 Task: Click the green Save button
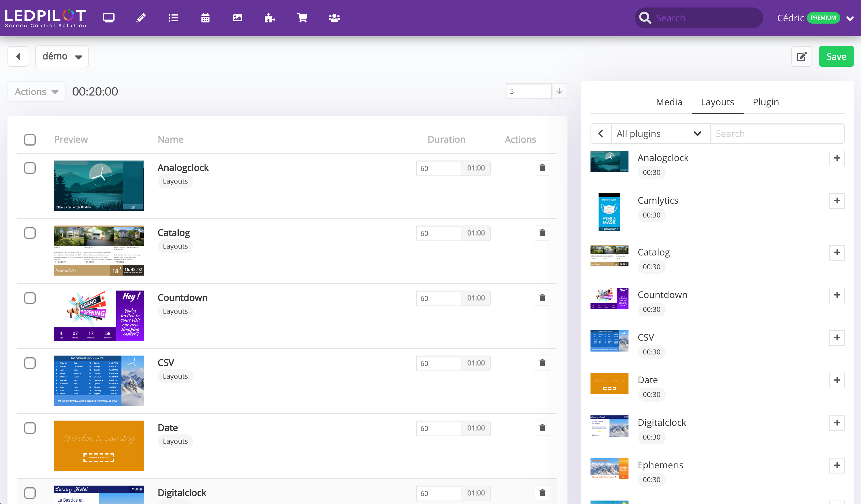836,56
